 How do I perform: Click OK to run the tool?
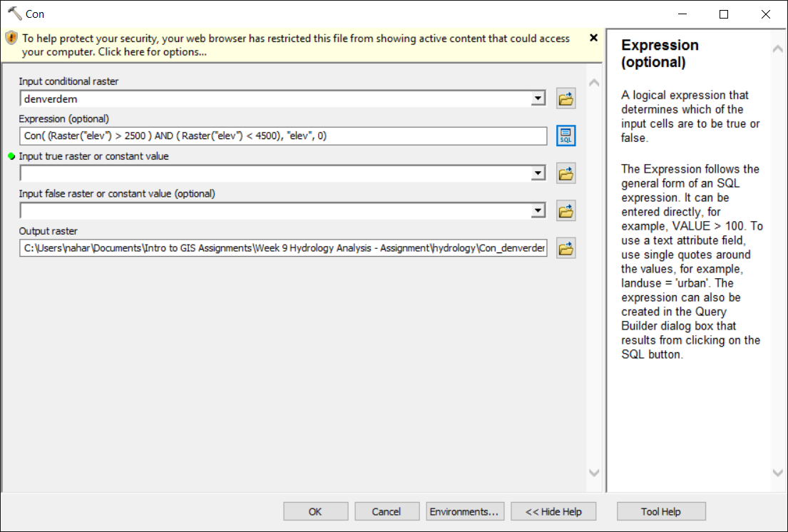315,511
